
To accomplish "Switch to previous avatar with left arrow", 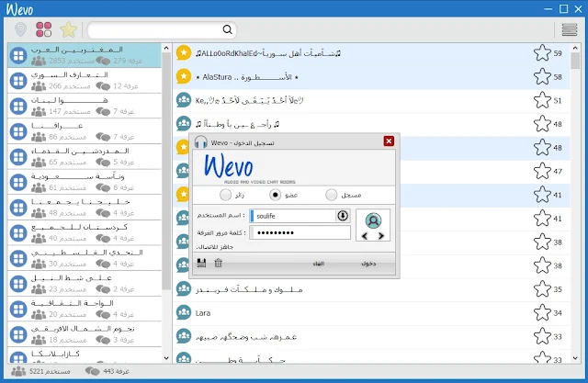I will 365,236.
